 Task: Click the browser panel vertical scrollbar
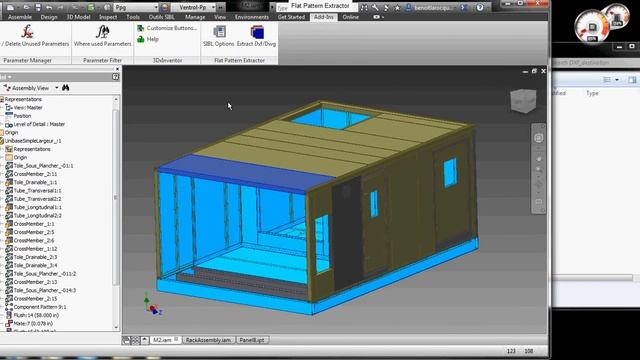coord(116,198)
